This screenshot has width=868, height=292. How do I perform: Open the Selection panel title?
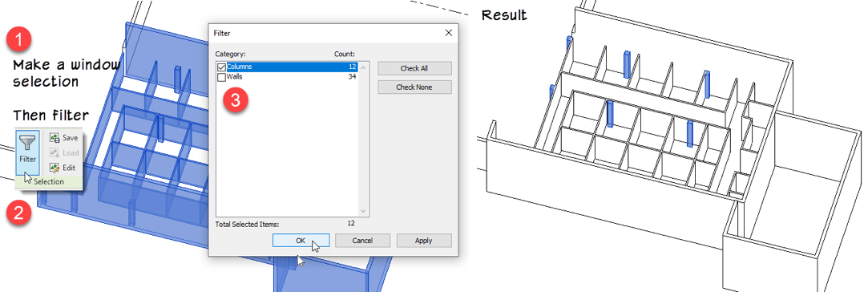[49, 181]
